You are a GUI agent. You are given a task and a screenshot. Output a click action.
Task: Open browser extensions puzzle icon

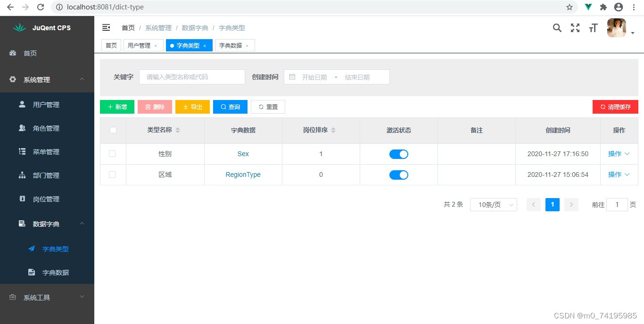point(603,7)
